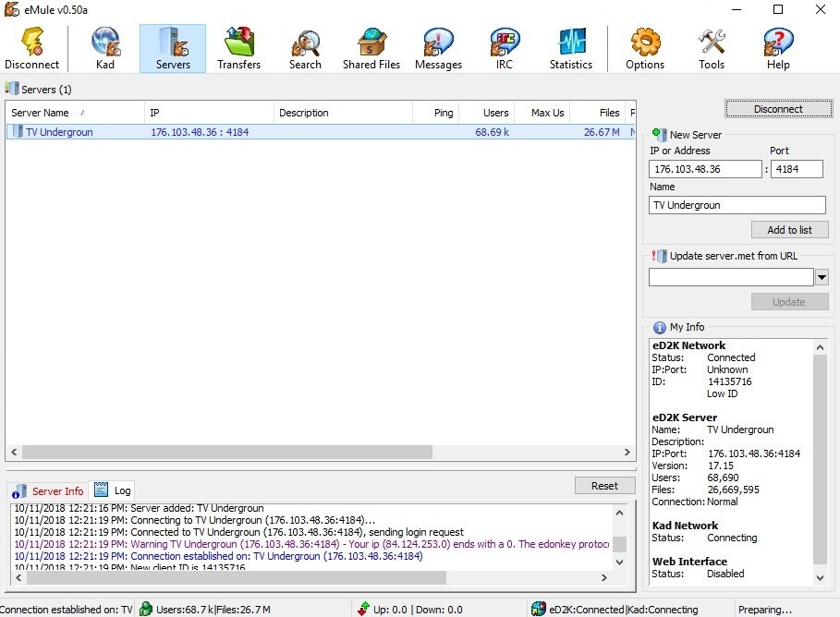Sort servers by Files column

point(597,113)
